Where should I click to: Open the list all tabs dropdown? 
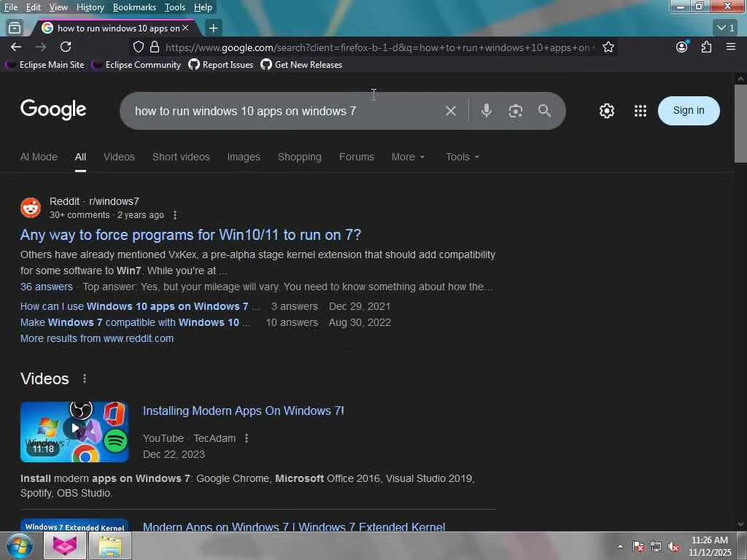point(726,28)
